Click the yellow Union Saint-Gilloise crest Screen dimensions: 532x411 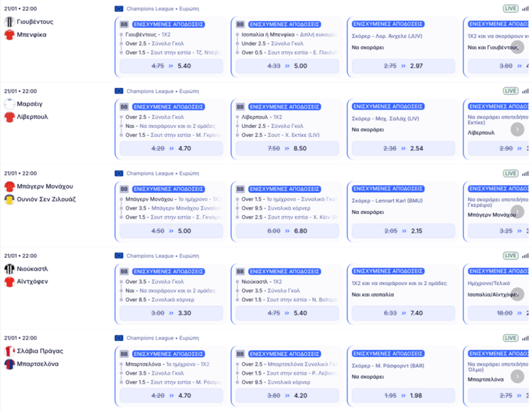[10, 199]
